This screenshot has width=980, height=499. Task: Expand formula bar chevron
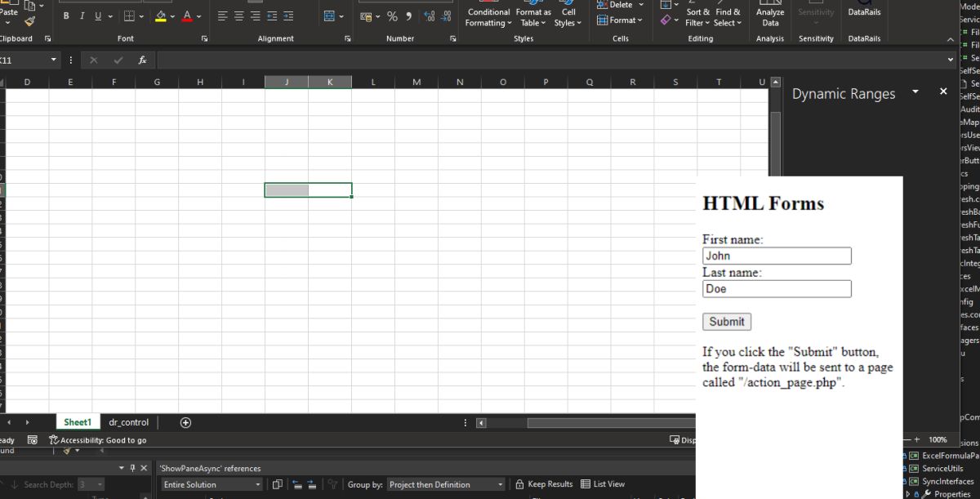click(951, 60)
